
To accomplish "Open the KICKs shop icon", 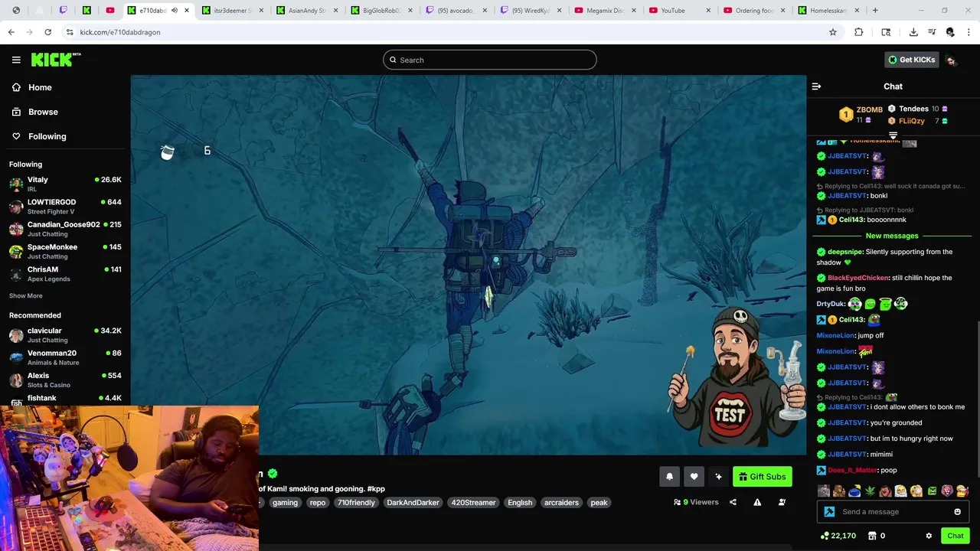I will [872, 536].
